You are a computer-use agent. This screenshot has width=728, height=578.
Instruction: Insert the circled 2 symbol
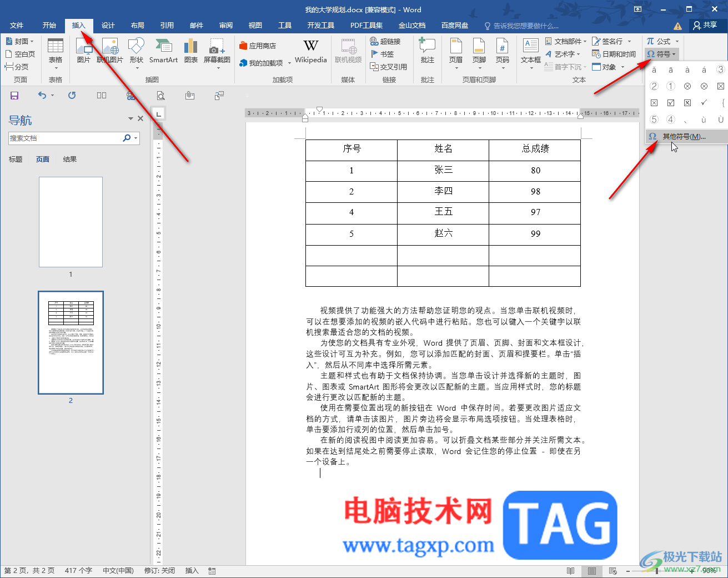point(654,86)
